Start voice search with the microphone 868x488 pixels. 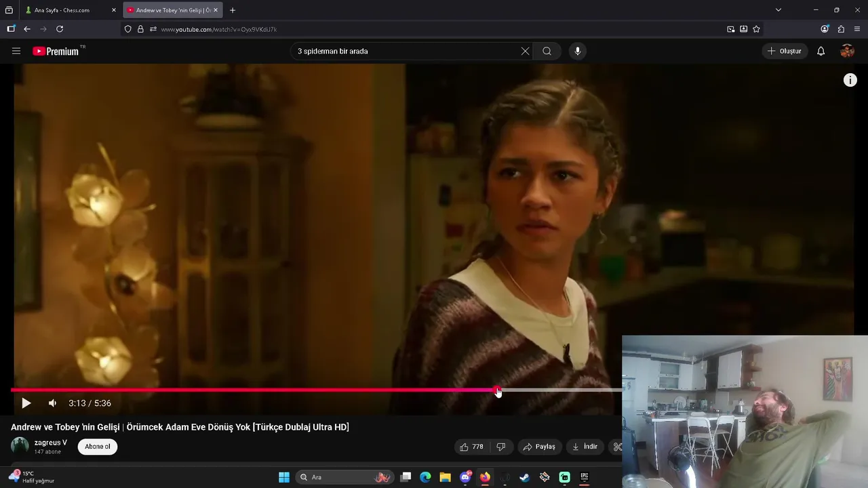(x=578, y=51)
